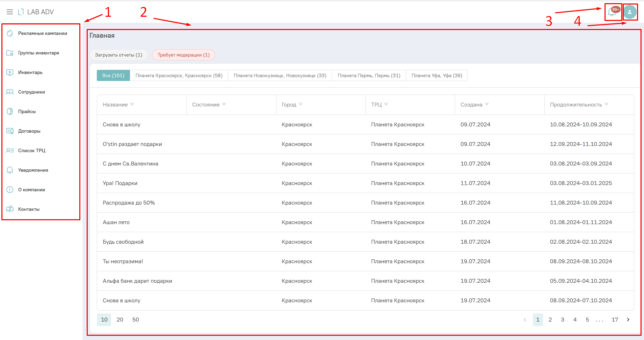
Task: Select the Все (161) tab
Action: click(x=113, y=75)
